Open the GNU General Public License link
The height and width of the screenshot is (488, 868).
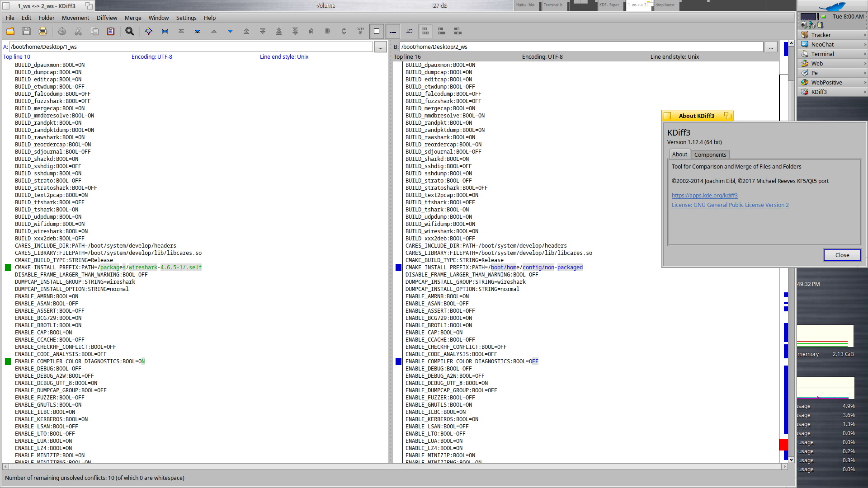[x=730, y=205]
